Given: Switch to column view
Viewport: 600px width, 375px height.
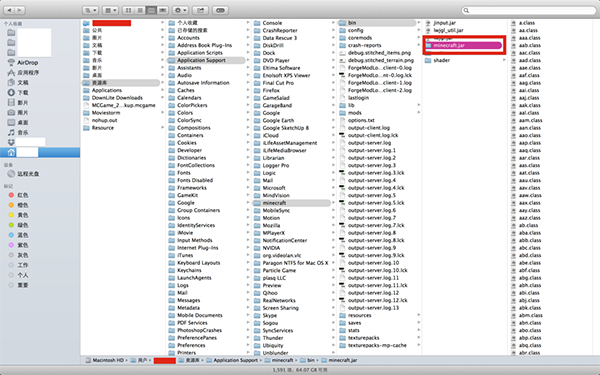Looking at the screenshot, I should tap(152, 10).
